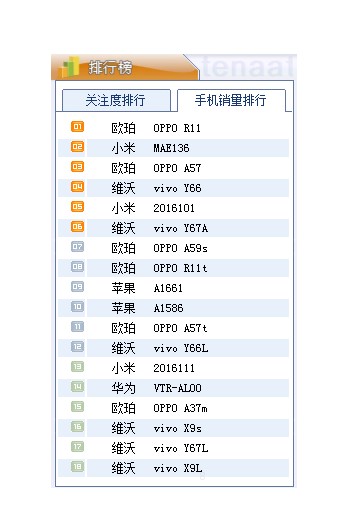Select the vivo Y67L model
This screenshot has width=362, height=528.
181,448
